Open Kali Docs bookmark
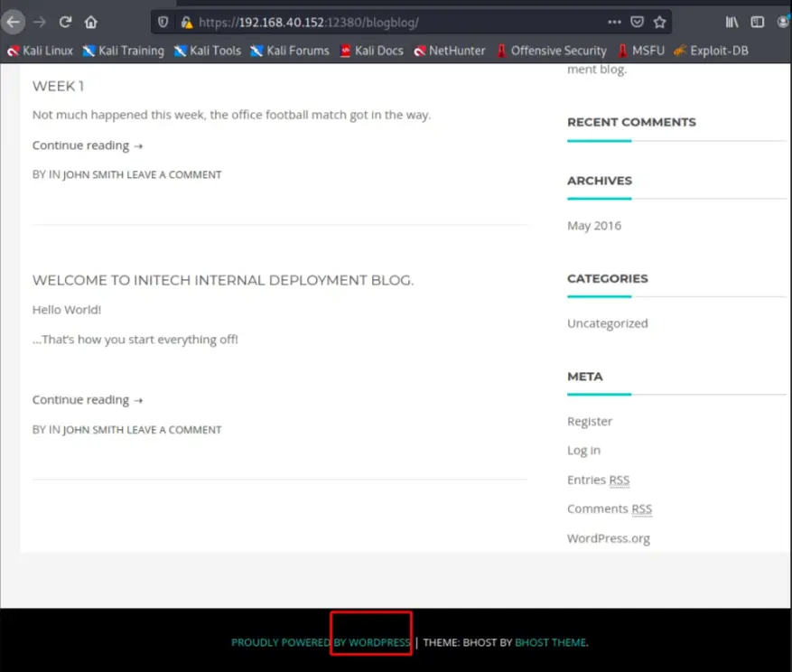 pos(372,51)
